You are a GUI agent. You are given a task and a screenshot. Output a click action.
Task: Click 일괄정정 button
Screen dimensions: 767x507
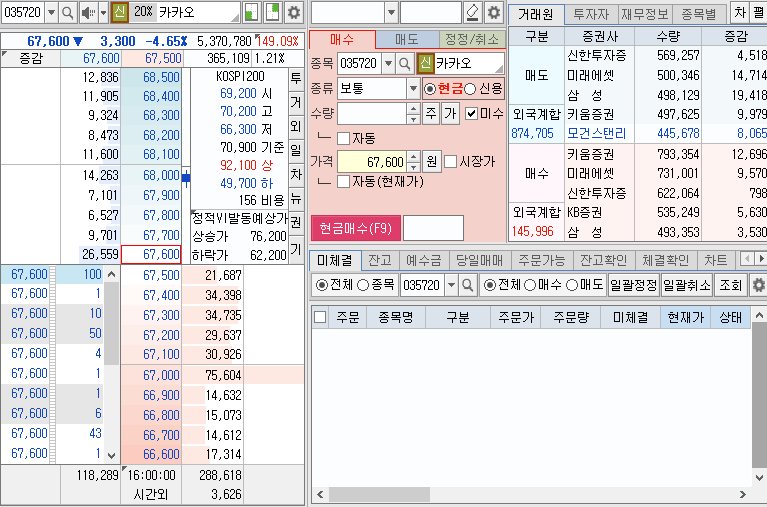point(633,285)
